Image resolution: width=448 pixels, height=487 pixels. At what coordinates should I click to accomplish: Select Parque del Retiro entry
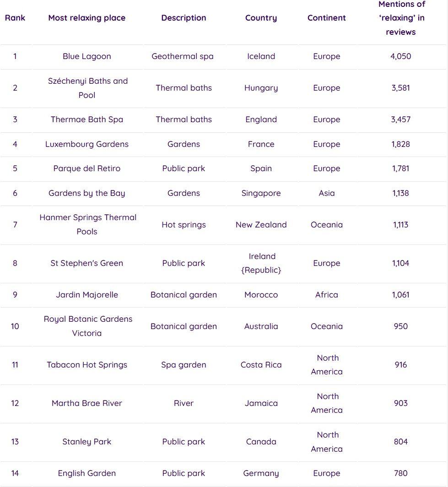coord(87,168)
